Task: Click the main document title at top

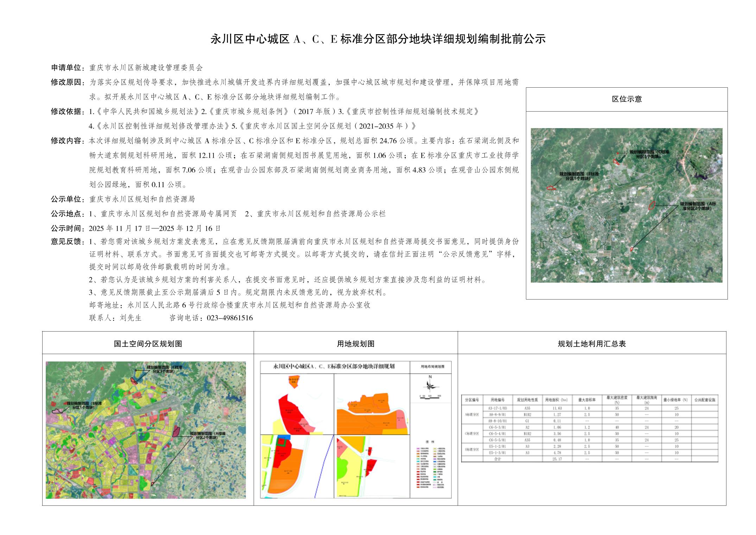Action: point(378,39)
